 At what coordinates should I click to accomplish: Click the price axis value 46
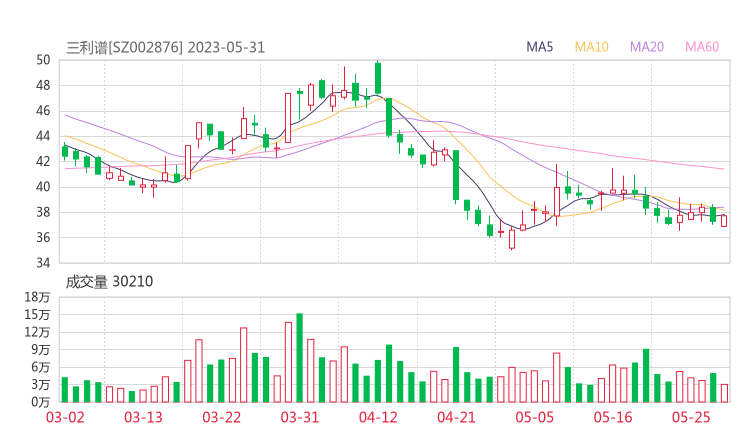[x=43, y=111]
